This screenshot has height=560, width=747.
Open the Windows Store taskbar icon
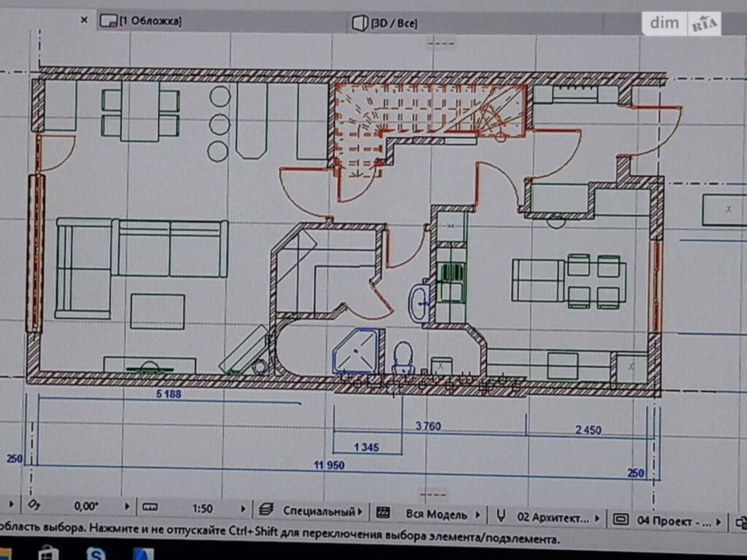coord(48,553)
